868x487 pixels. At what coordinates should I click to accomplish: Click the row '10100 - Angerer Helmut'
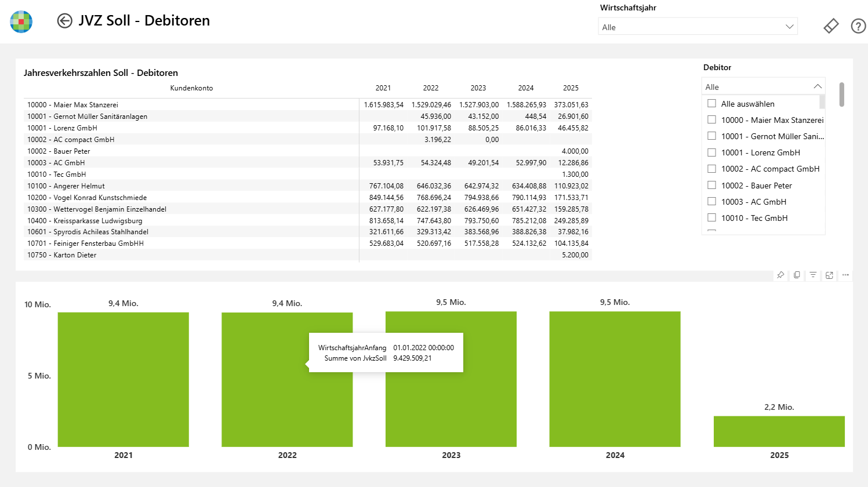(x=307, y=186)
